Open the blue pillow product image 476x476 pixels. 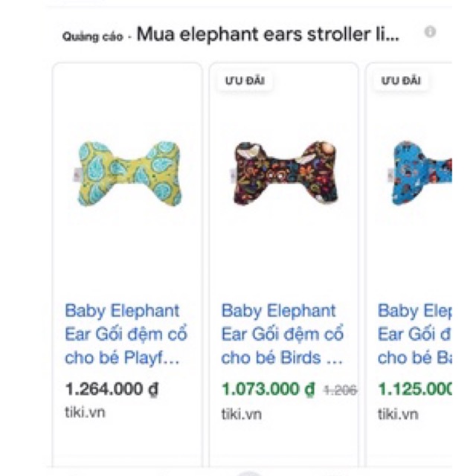[422, 173]
